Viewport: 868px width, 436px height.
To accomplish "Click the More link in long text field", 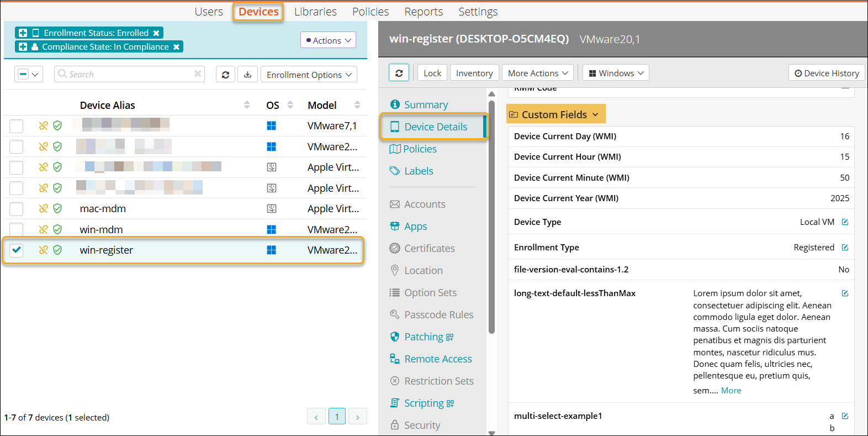I will click(731, 391).
